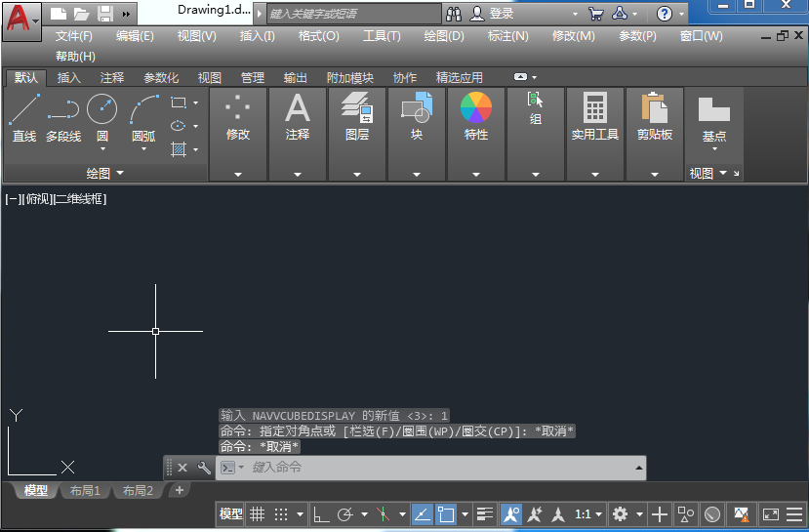Toggle polar tracking in status bar
The height and width of the screenshot is (532, 809).
click(x=345, y=513)
